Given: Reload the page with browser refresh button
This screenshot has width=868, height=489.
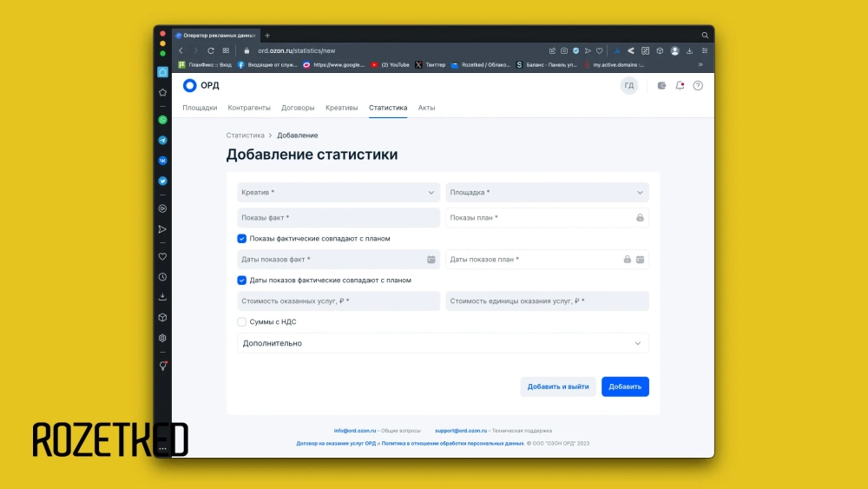Looking at the screenshot, I should (211, 50).
